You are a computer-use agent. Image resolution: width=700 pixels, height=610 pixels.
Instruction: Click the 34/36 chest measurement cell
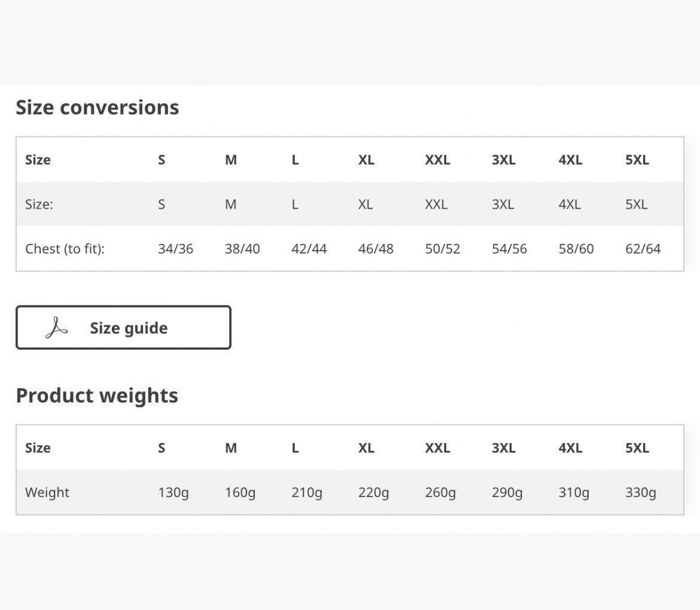point(175,249)
